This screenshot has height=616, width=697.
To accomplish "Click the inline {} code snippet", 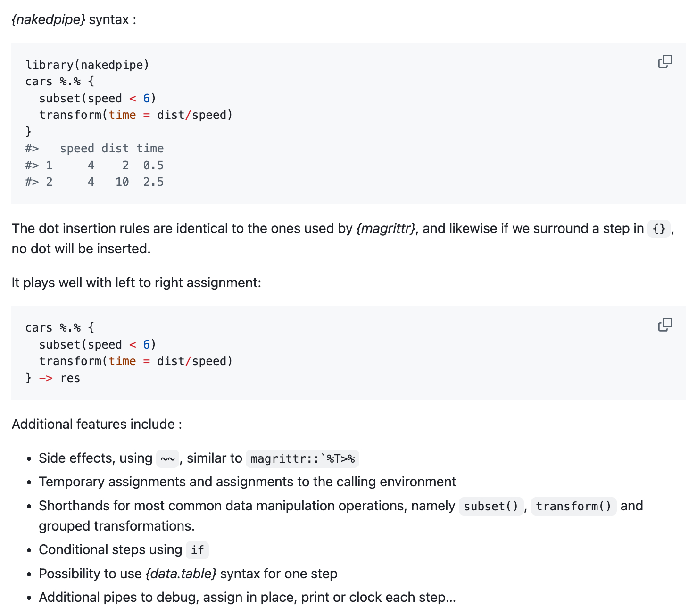I will pyautogui.click(x=659, y=229).
